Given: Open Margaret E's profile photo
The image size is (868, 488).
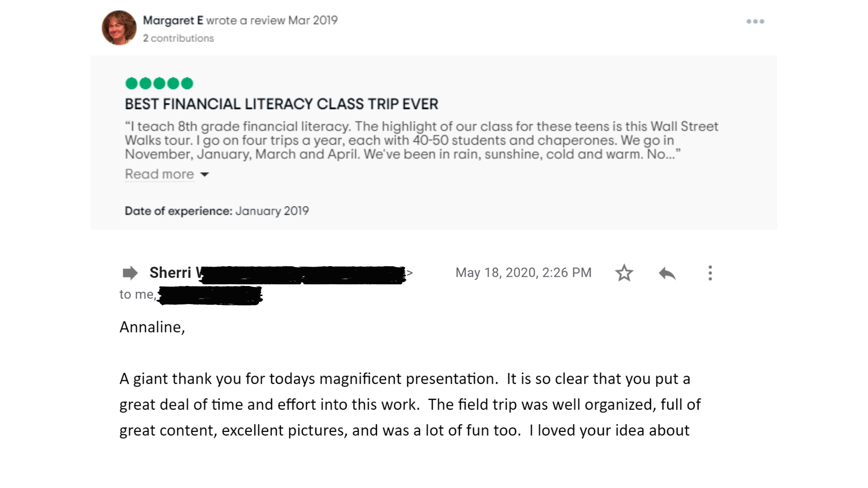Looking at the screenshot, I should point(119,28).
